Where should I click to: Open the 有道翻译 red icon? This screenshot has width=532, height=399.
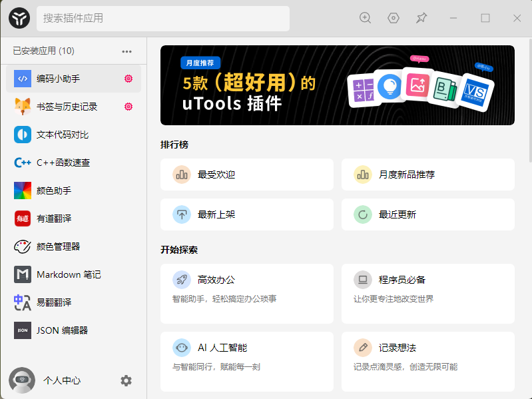pos(23,218)
